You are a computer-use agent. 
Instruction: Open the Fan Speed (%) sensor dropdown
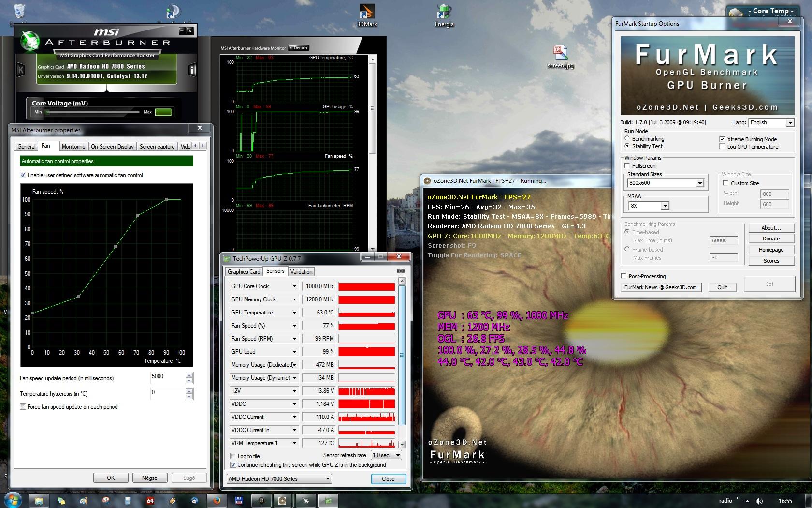click(294, 326)
